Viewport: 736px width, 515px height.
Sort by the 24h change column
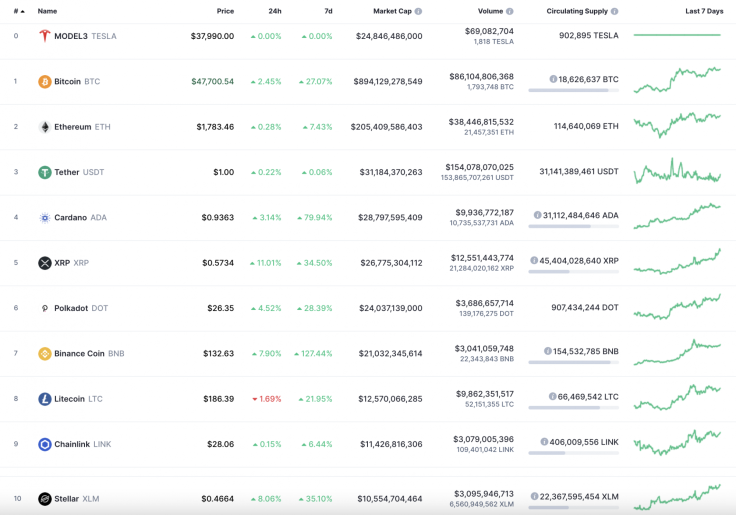[x=275, y=11]
